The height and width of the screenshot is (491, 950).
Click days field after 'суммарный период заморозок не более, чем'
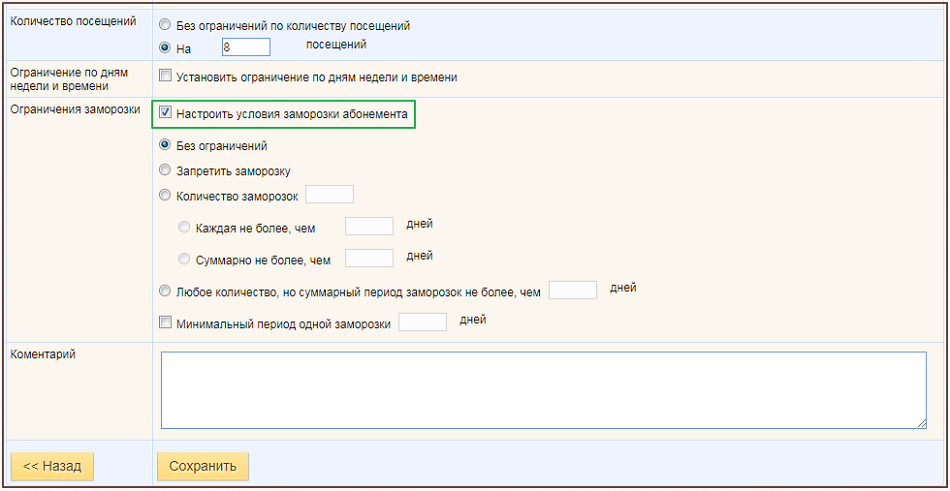coord(573,290)
